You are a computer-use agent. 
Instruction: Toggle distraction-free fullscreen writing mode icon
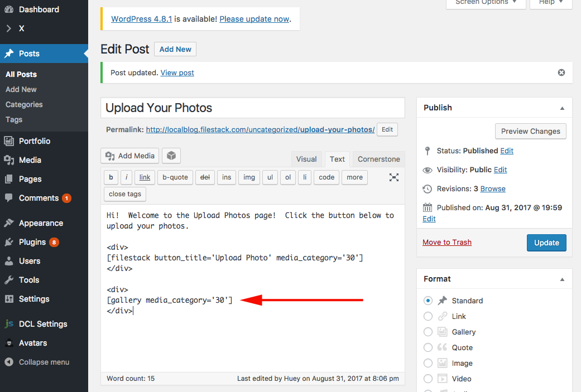pos(394,177)
